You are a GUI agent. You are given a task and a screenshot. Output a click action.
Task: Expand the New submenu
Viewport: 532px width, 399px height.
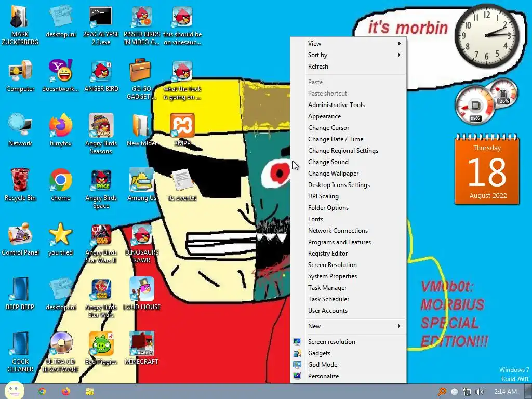(349, 326)
